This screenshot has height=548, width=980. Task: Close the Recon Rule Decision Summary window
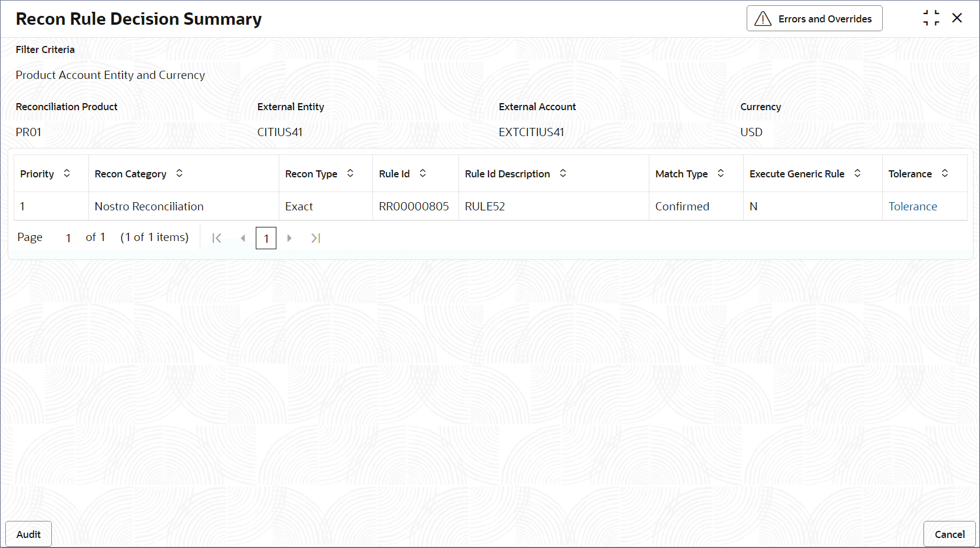click(957, 18)
